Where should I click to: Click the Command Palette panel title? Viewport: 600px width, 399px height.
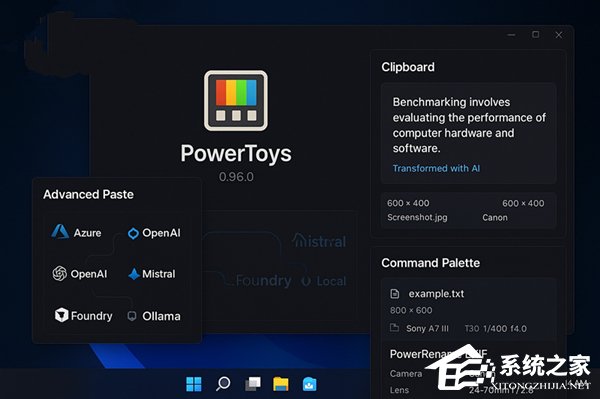[x=430, y=263]
